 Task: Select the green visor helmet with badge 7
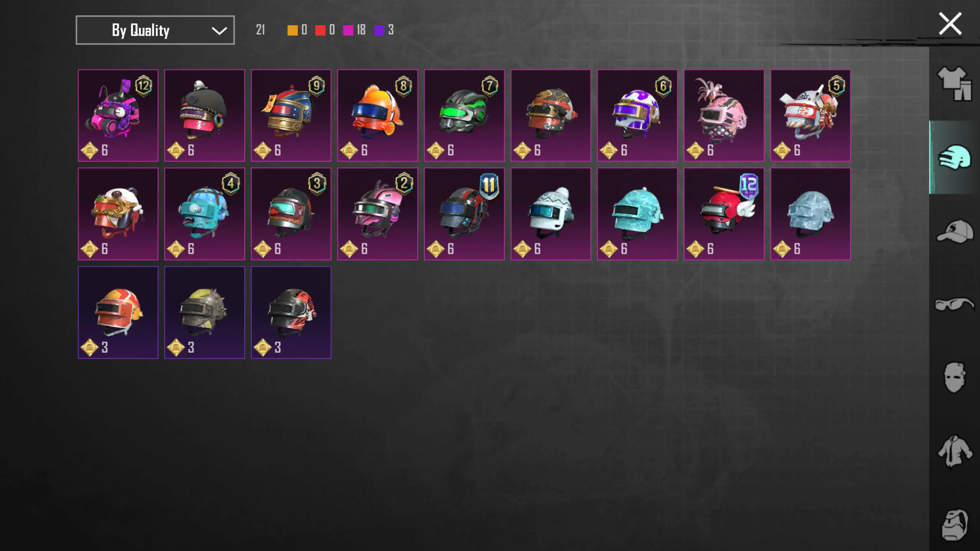click(464, 115)
